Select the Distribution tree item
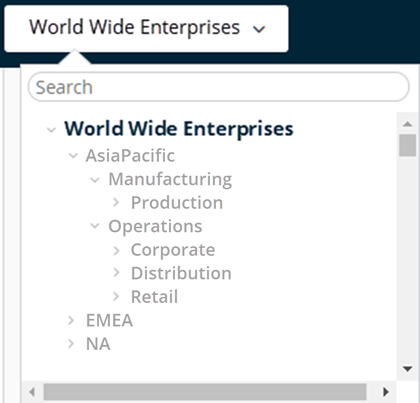 181,273
